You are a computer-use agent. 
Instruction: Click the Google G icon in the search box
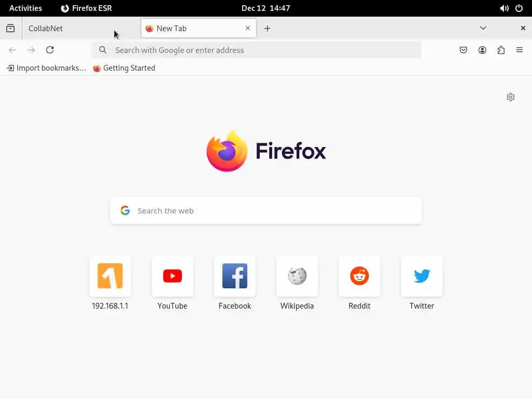pos(125,211)
